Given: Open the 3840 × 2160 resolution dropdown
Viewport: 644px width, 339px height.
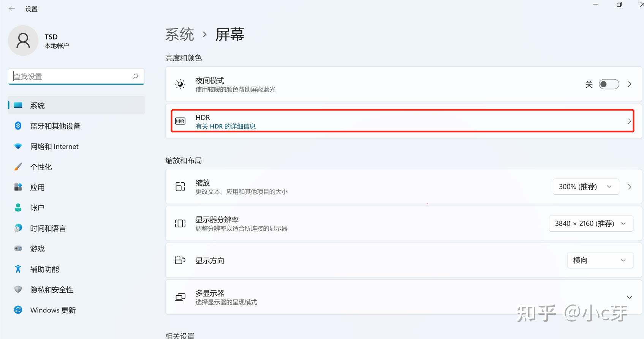Looking at the screenshot, I should pos(590,223).
